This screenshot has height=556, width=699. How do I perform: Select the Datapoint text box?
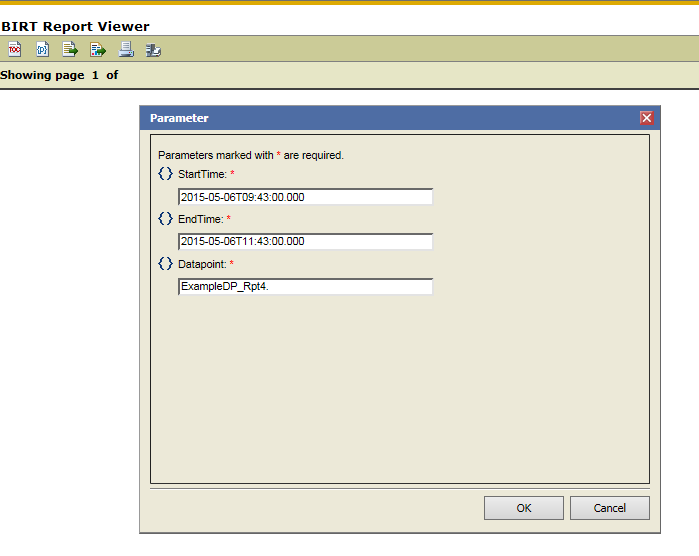305,287
